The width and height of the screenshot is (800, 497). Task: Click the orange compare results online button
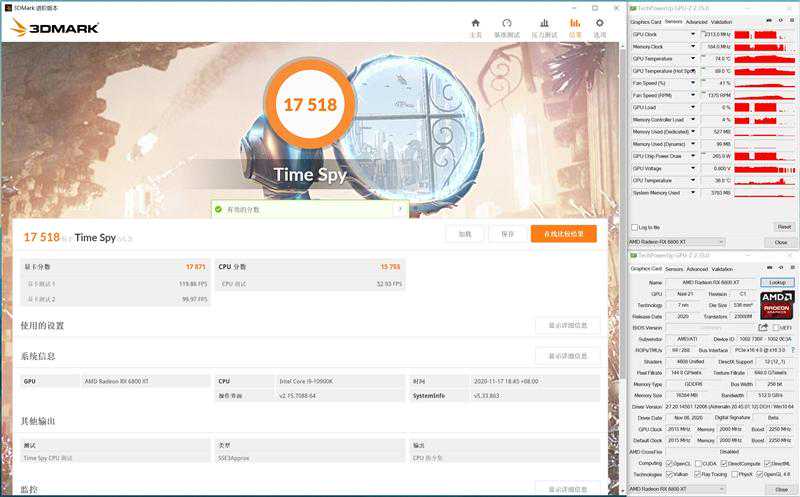pyautogui.click(x=563, y=233)
